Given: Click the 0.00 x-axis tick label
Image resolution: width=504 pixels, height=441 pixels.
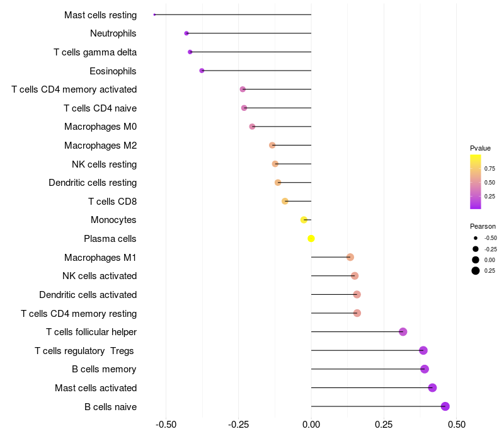Looking at the screenshot, I should pos(311,425).
